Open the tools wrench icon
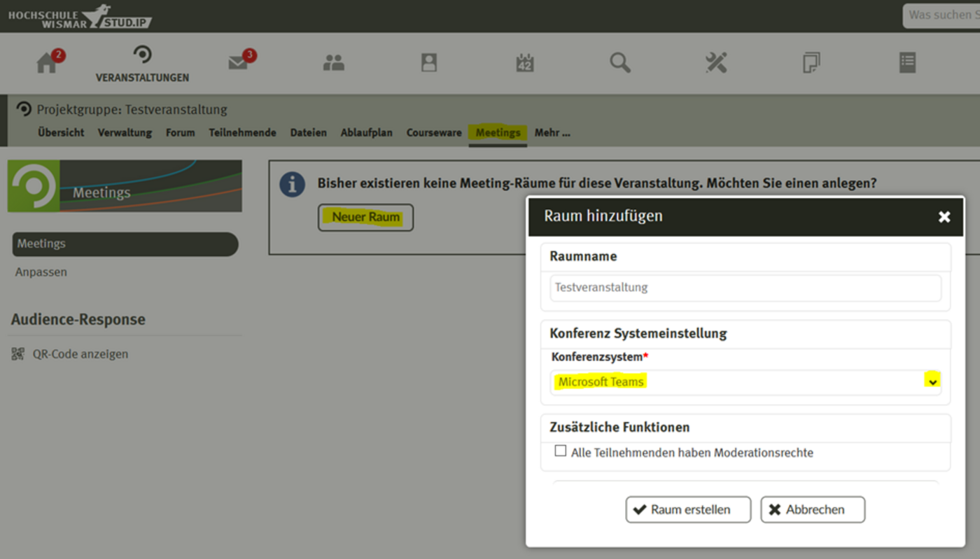Viewport: 980px width, 559px height. pyautogui.click(x=716, y=62)
